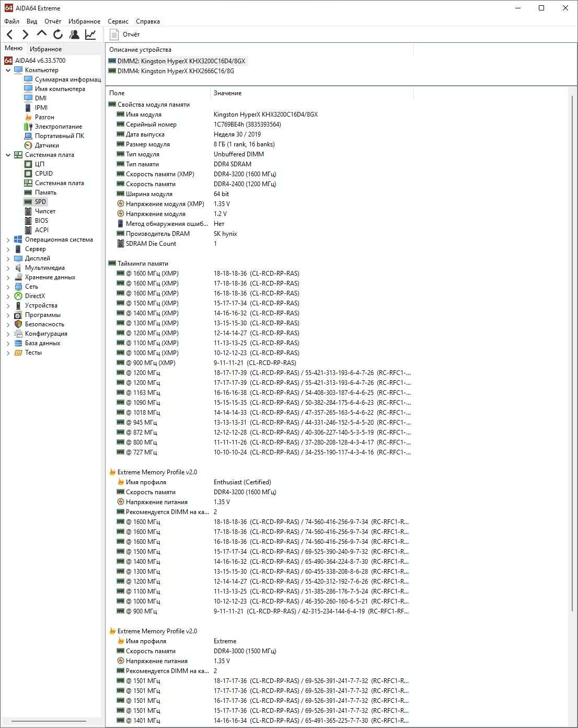Select the Напряжение модуля (XMP) row
Viewport: 578px width, 728px height.
point(259,204)
